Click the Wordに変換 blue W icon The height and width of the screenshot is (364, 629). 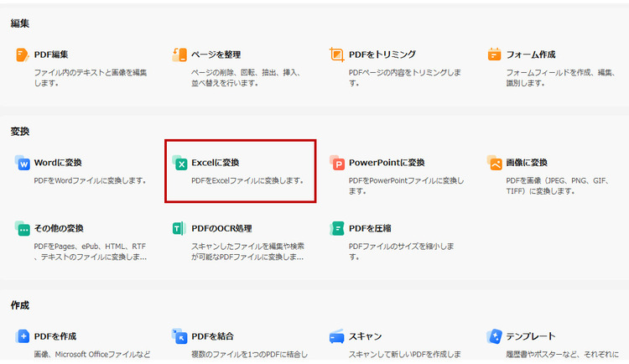22,163
